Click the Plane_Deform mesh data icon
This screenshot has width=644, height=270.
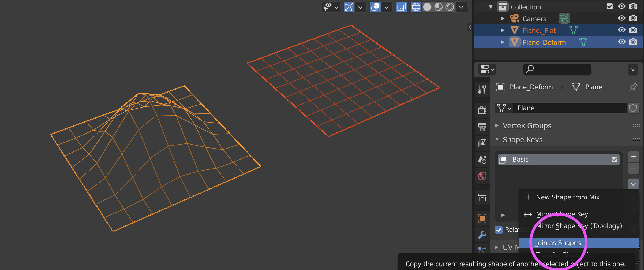point(583,42)
